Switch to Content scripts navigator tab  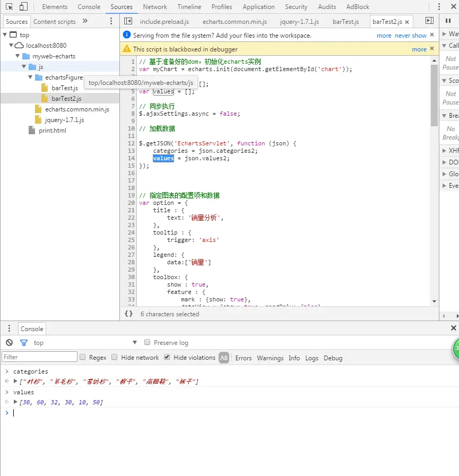pyautogui.click(x=54, y=22)
